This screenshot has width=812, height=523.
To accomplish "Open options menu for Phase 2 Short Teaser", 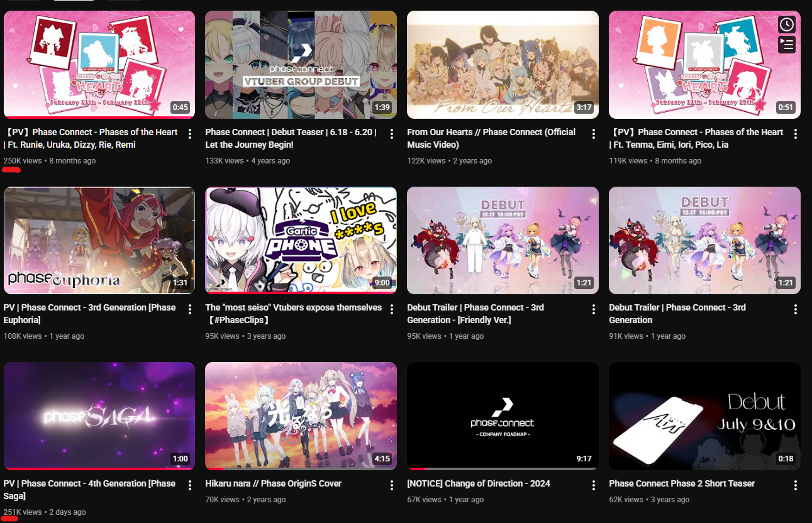I will point(796,485).
